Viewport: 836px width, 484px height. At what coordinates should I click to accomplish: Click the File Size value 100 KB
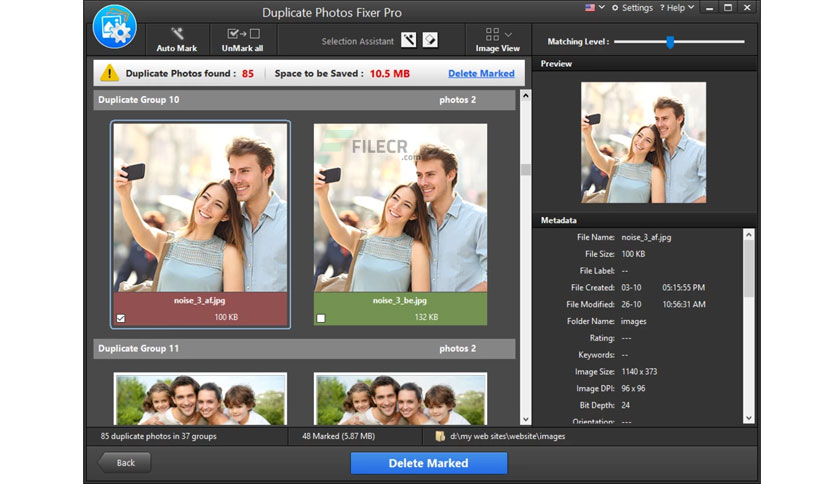click(633, 254)
